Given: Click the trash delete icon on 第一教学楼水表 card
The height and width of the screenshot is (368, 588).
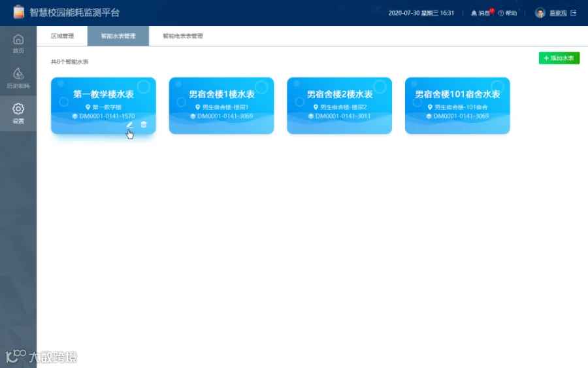Looking at the screenshot, I should (144, 125).
